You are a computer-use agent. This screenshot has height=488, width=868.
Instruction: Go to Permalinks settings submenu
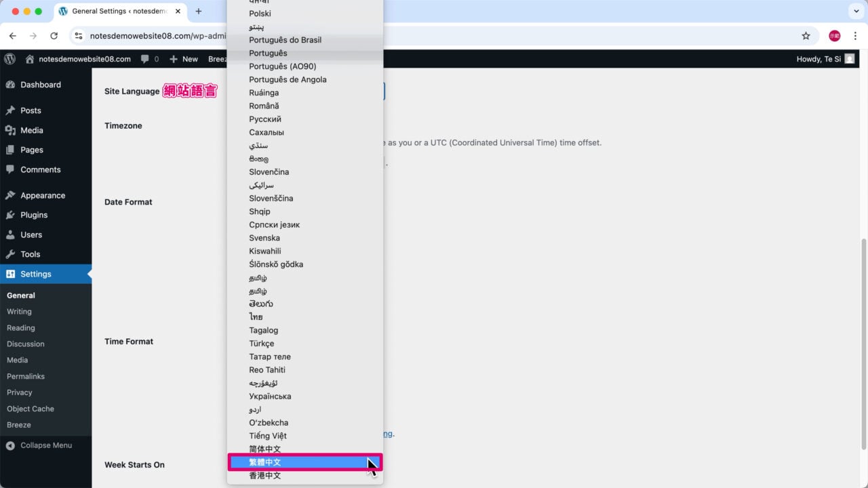point(26,376)
